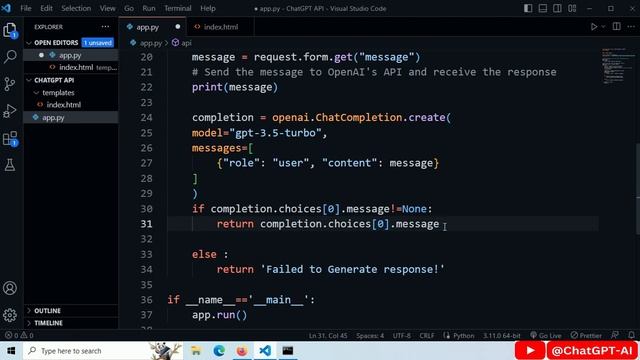Viewport: 640px width, 360px height.
Task: Open notifications bell icon
Action: 631,335
